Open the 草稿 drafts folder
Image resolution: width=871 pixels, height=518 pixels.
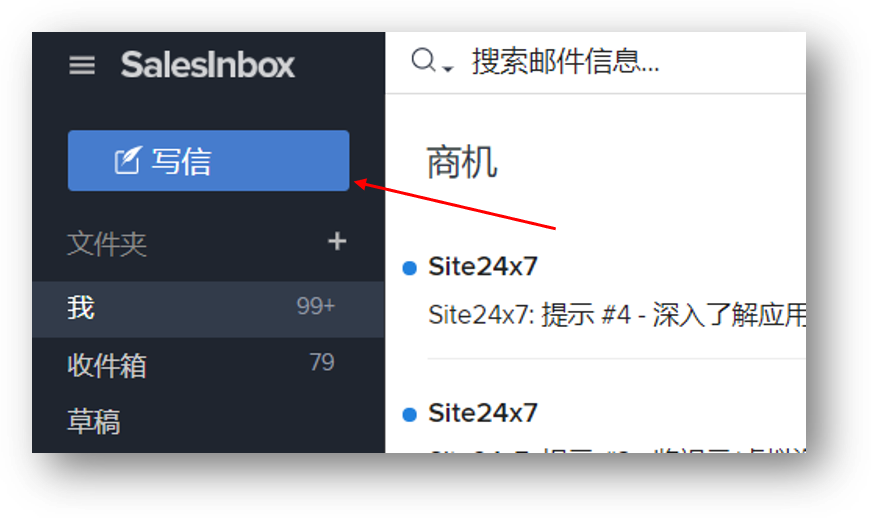208,422
